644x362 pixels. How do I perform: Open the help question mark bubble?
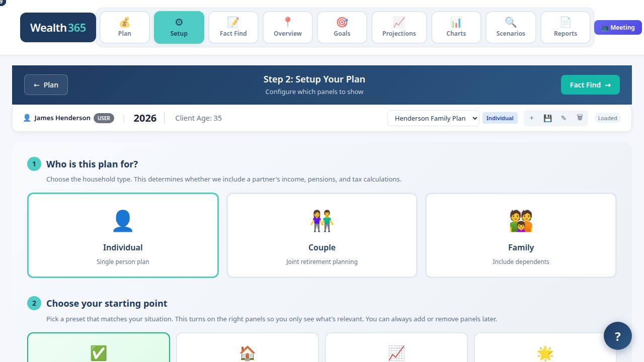(x=617, y=335)
